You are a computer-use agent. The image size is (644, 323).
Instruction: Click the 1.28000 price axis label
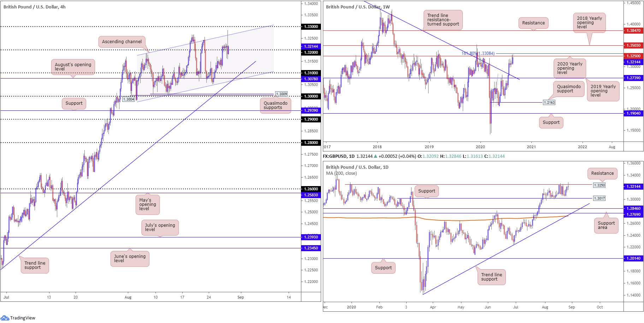point(311,143)
